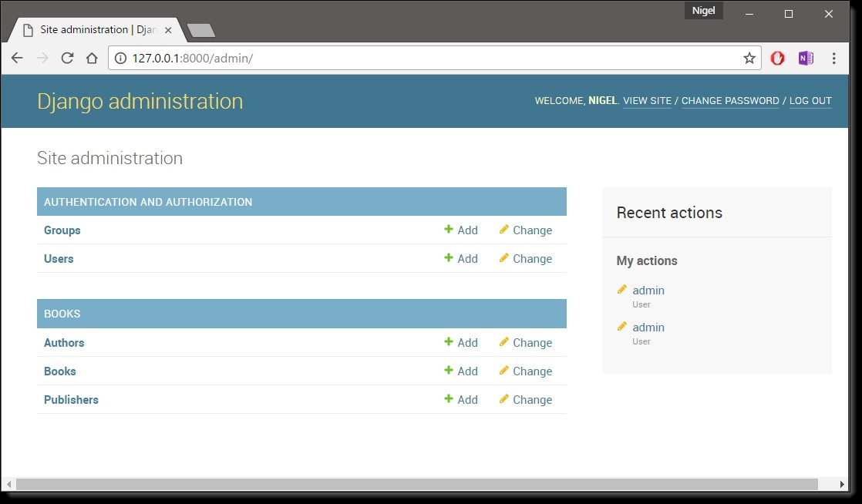Open the Books model link
The image size is (862, 504).
pos(60,371)
